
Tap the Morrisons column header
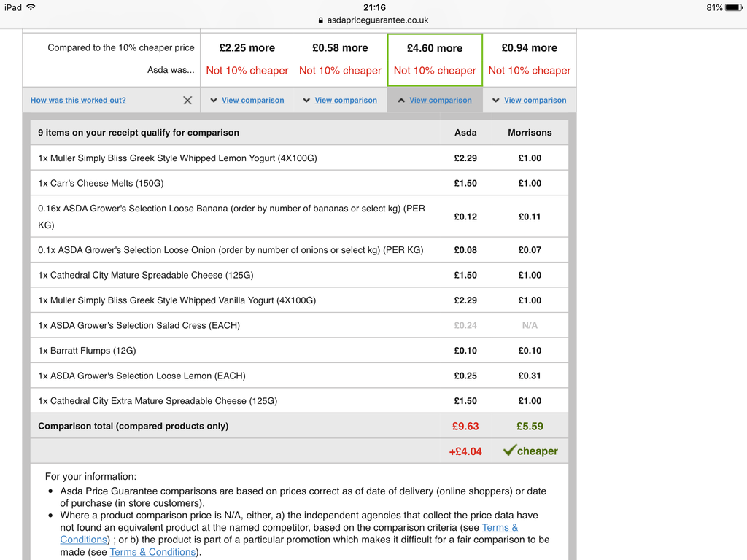[530, 133]
